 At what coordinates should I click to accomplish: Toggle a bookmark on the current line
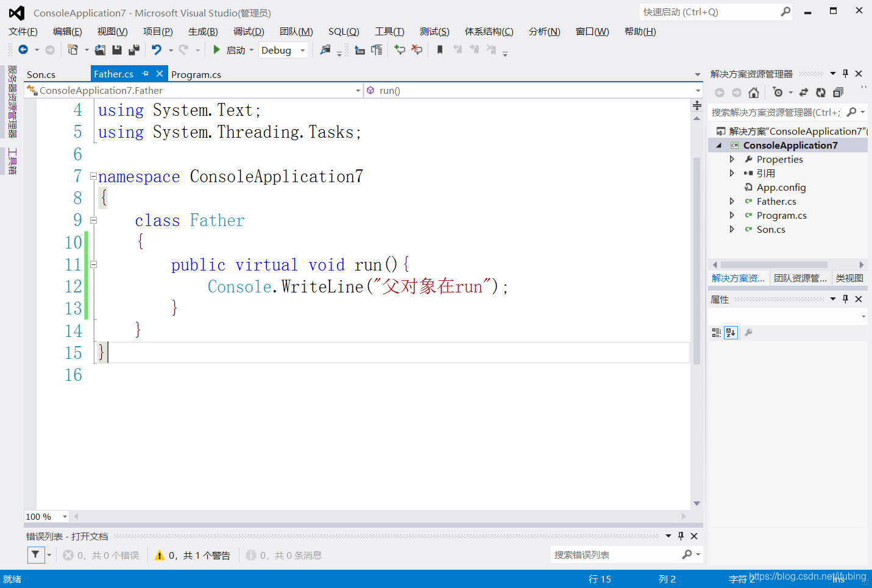[x=440, y=49]
